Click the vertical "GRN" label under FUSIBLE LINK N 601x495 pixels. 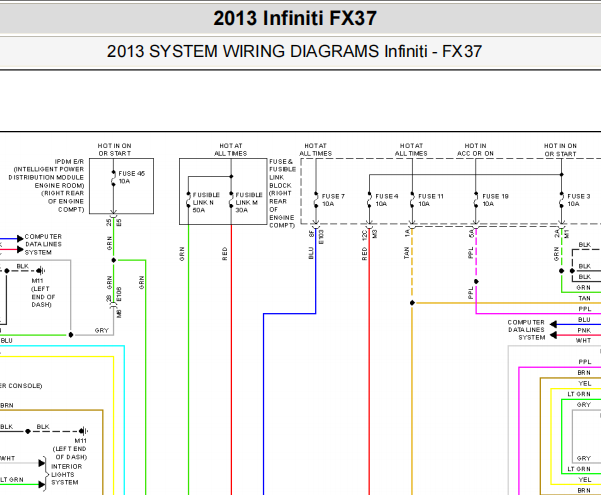pyautogui.click(x=182, y=254)
